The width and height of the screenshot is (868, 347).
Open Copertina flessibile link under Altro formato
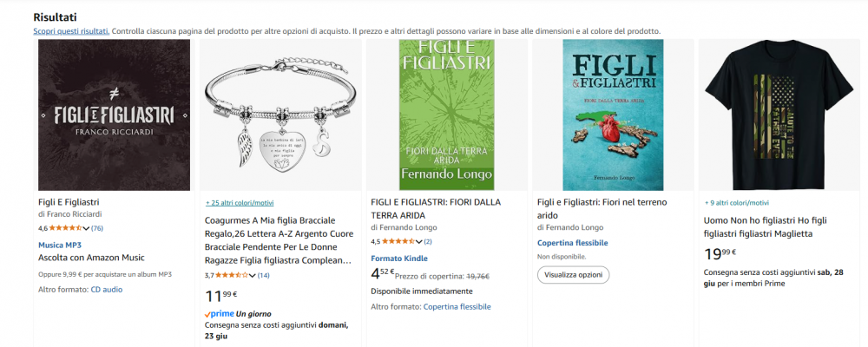click(x=457, y=306)
